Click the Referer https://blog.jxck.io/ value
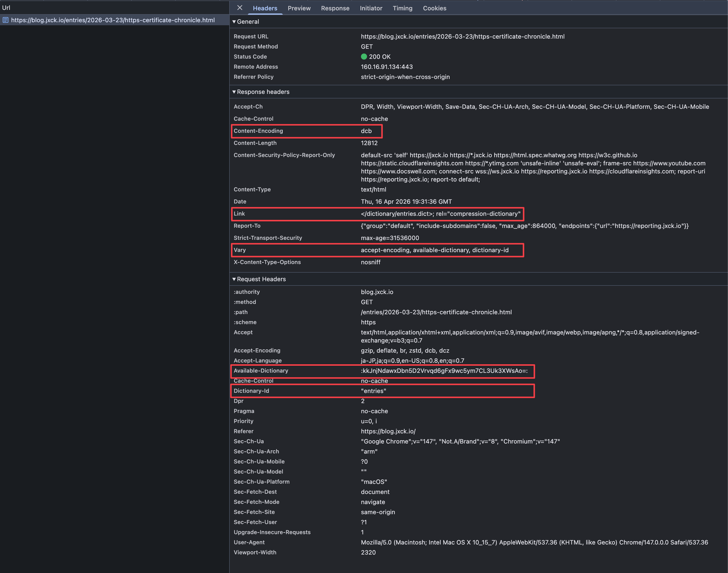The width and height of the screenshot is (728, 573). coord(388,431)
